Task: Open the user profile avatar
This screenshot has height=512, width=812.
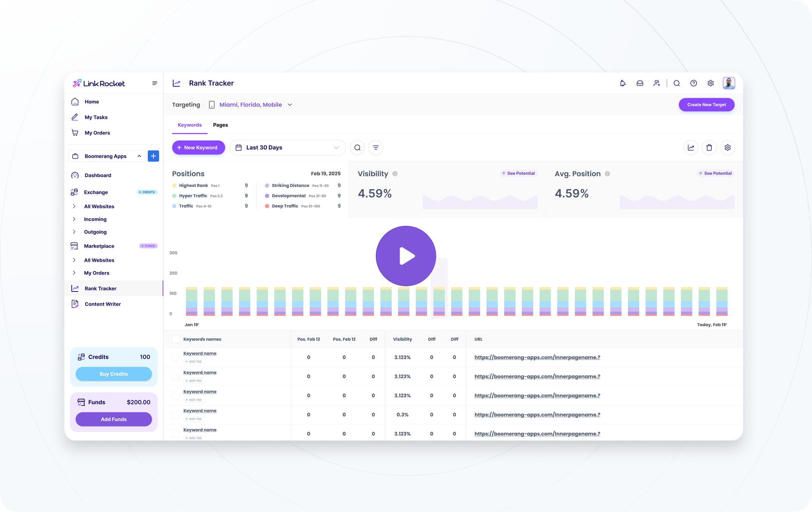Action: pos(729,83)
